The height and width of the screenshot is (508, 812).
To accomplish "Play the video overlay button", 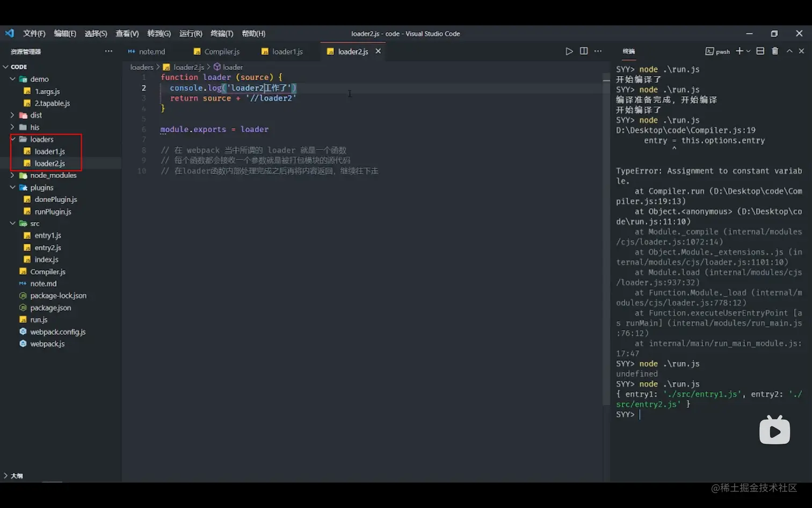I will pos(774,431).
